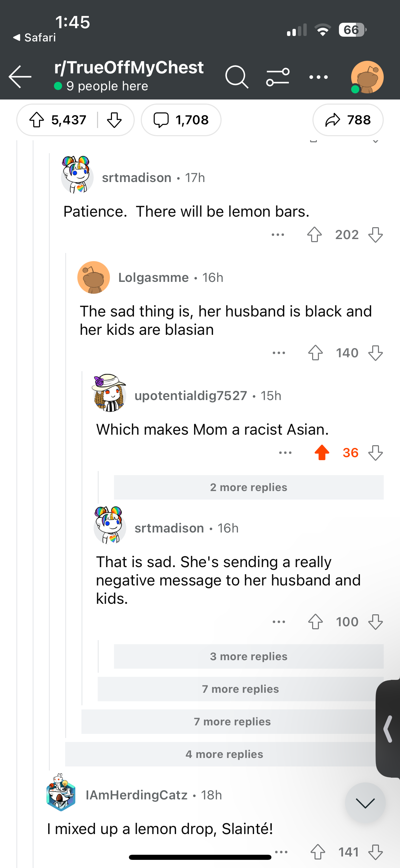Tap the back arrow in the header
Screen dimensions: 400x868
(20, 77)
